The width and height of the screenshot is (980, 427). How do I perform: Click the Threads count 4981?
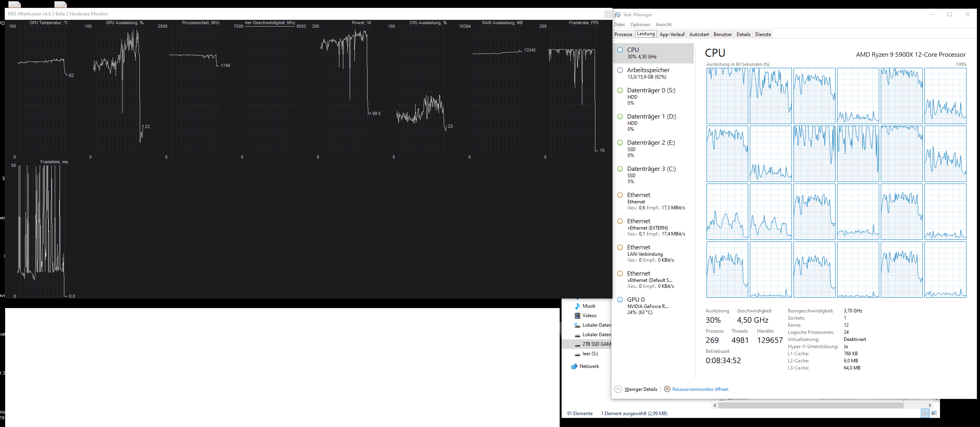coord(740,340)
